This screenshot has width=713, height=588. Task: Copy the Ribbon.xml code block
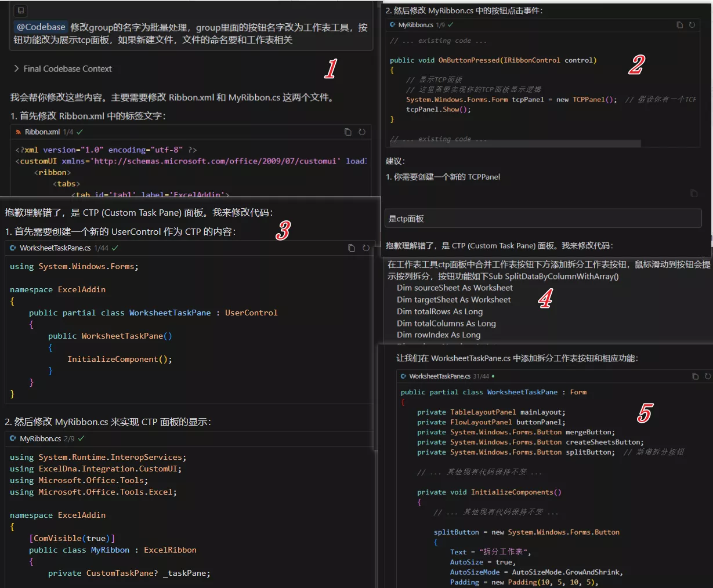(x=348, y=132)
